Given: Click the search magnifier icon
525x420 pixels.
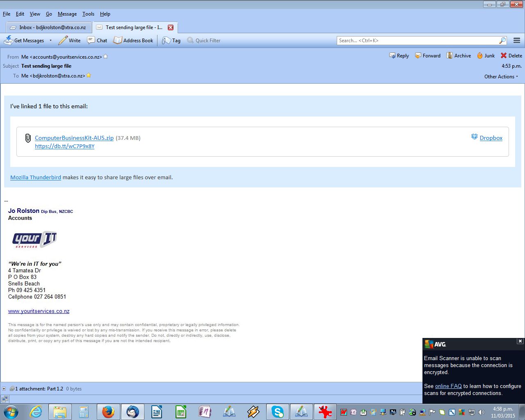Looking at the screenshot, I should tap(502, 41).
